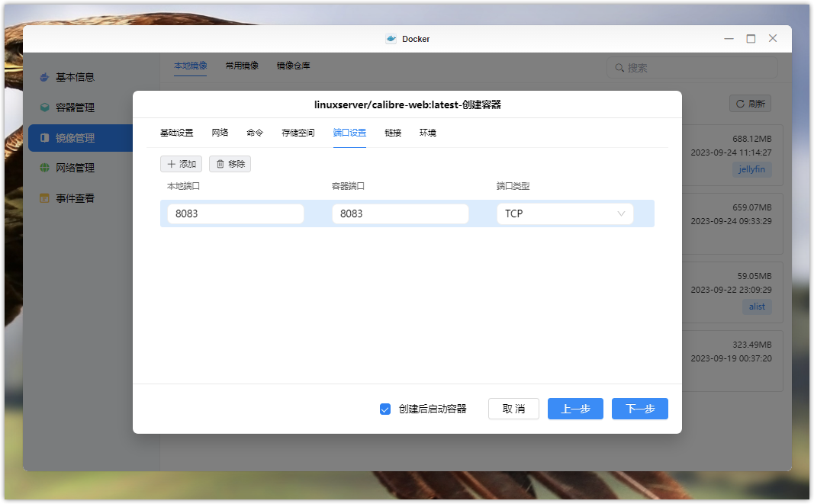
Task: Click the 容器端口 column header
Action: pos(349,186)
